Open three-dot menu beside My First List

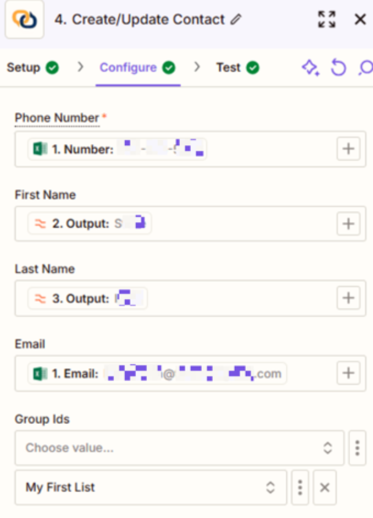300,487
